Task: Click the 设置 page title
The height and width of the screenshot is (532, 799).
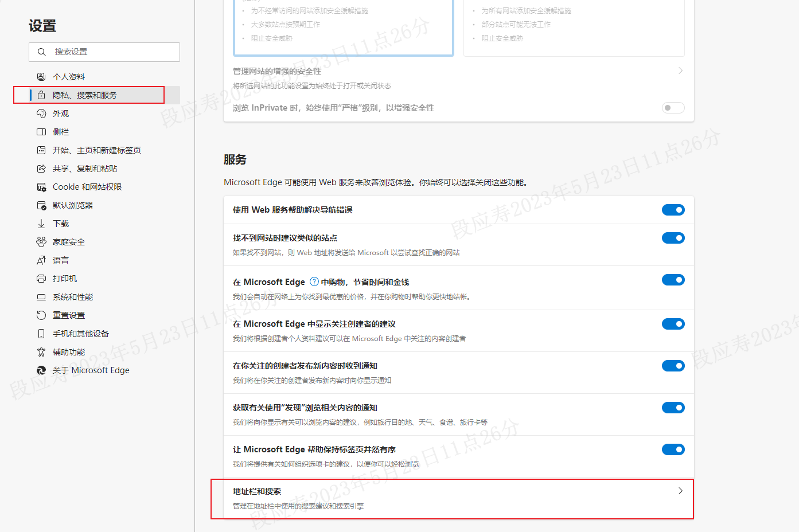Action: (42, 26)
